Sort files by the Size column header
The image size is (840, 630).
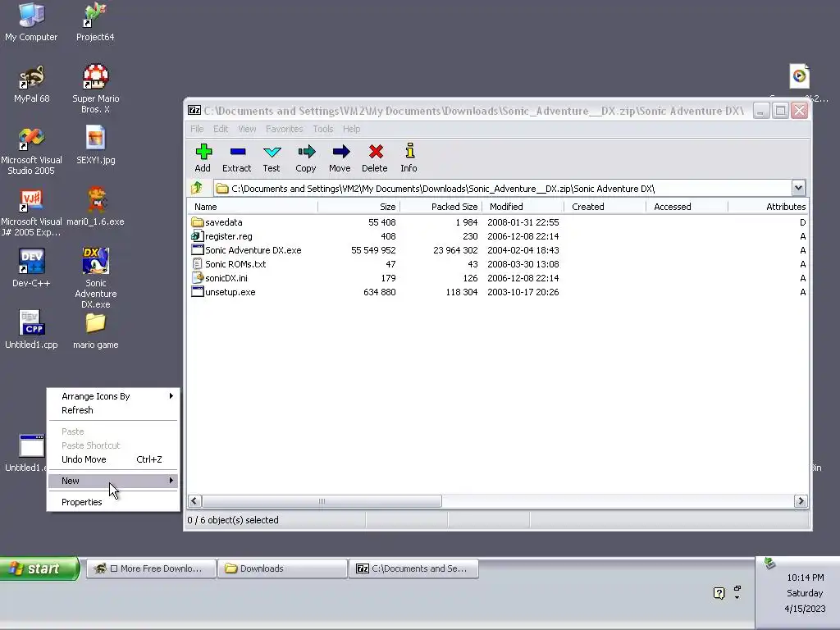click(x=359, y=206)
